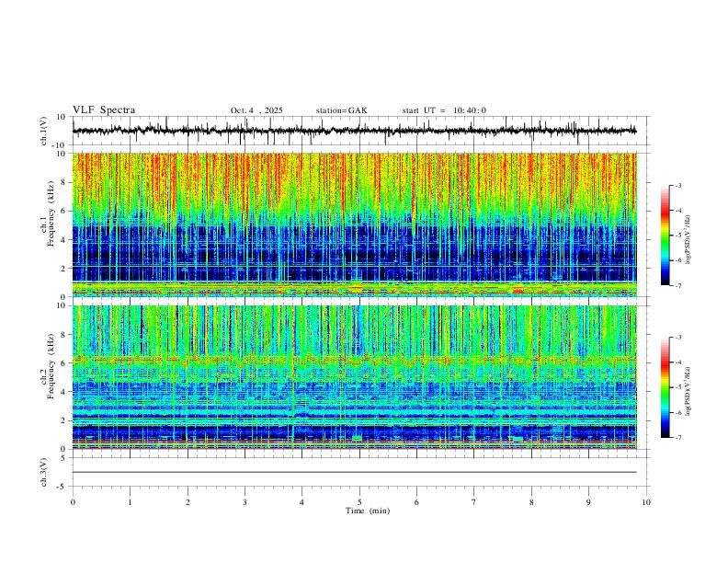Click the "2" tick on the time axis
Viewport: 728px width, 563px height.
188,502
